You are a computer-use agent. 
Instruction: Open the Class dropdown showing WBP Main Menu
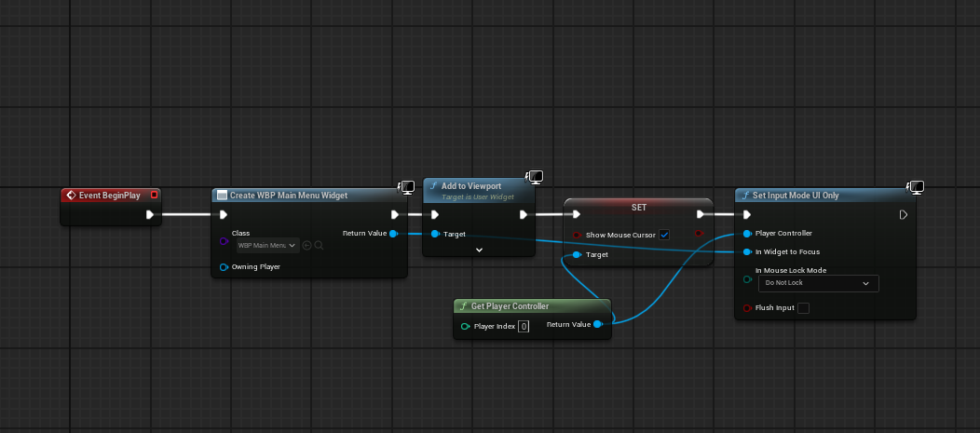point(267,246)
